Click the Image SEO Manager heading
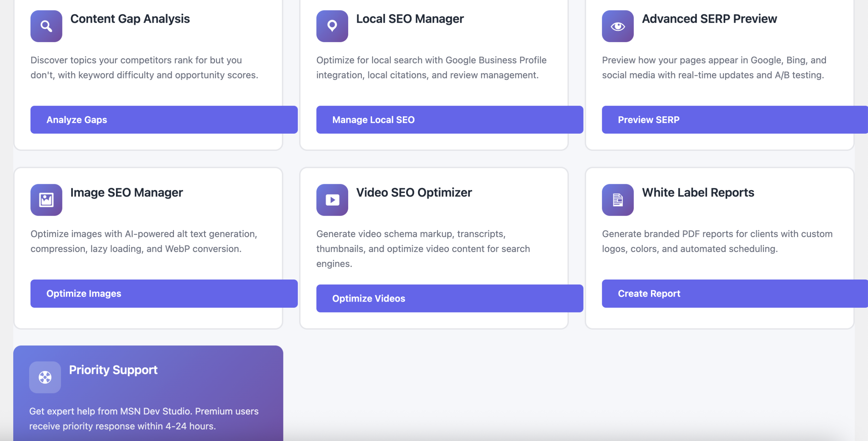The height and width of the screenshot is (441, 868). coord(126,192)
